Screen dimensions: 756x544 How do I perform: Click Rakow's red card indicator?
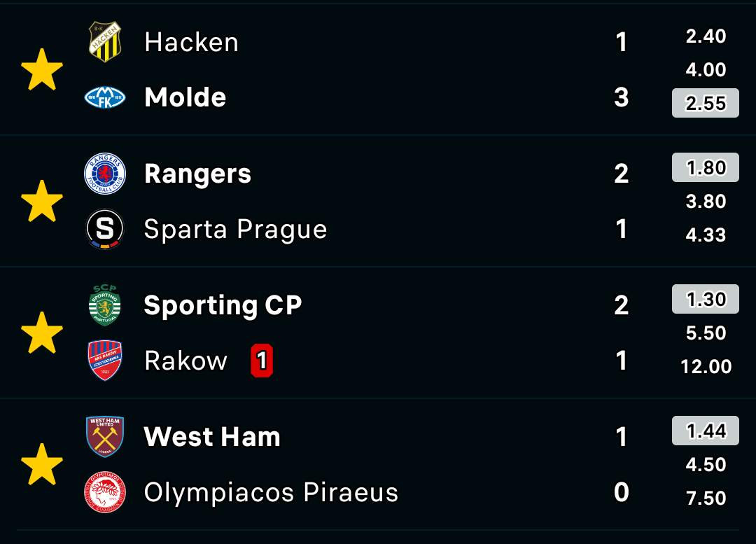click(x=262, y=361)
